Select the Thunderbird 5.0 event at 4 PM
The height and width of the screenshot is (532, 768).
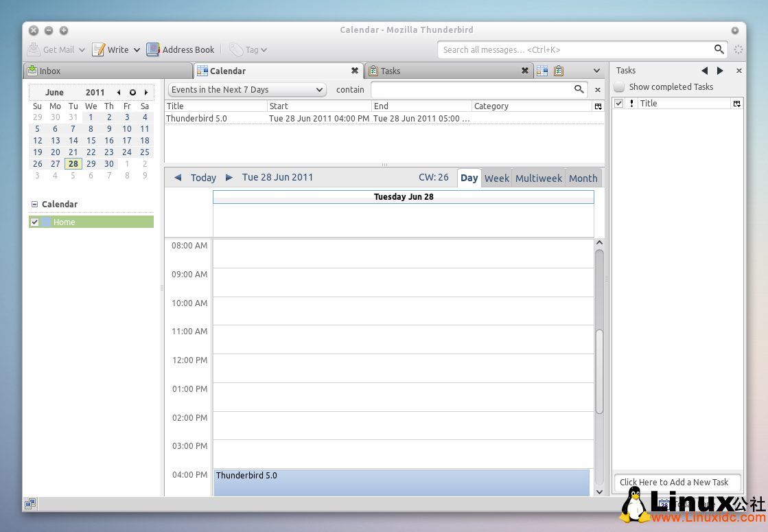coord(402,481)
